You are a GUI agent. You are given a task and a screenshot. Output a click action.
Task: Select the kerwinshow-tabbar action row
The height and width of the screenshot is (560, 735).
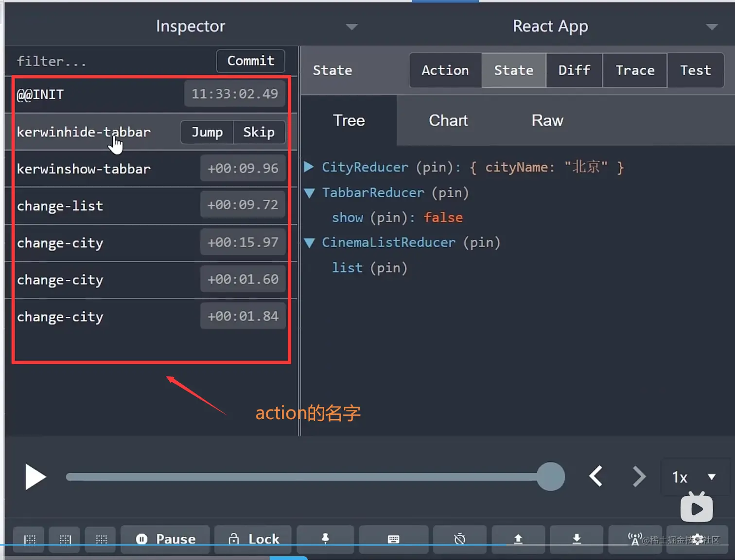(151, 169)
